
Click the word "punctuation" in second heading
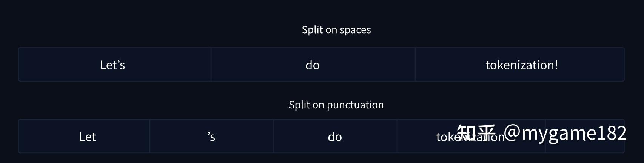(x=355, y=105)
